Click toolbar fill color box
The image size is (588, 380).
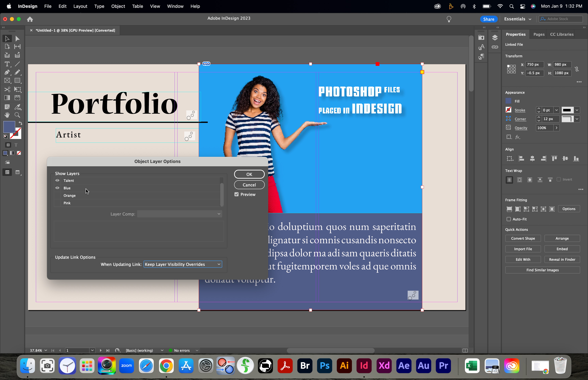tap(9, 127)
